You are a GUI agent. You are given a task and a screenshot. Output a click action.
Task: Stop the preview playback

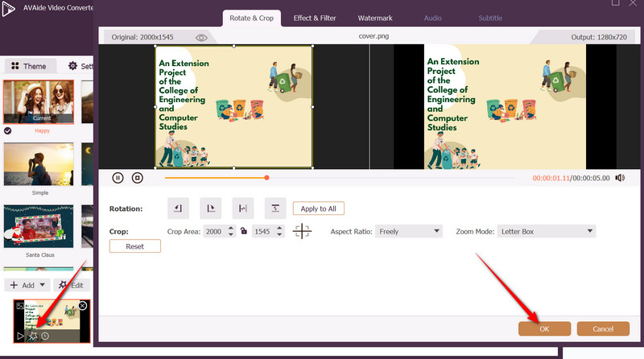pyautogui.click(x=138, y=178)
